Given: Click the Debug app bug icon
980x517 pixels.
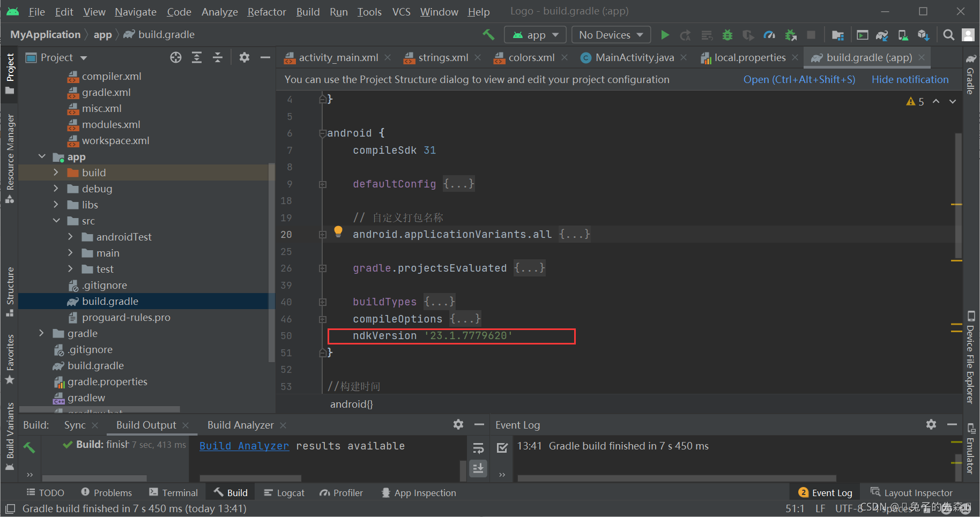Looking at the screenshot, I should [x=727, y=35].
